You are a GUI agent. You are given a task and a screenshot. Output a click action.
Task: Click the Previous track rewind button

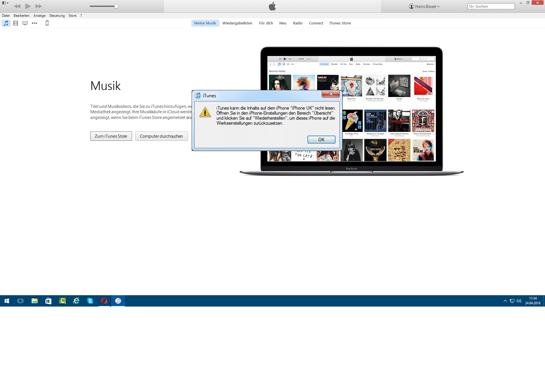(17, 6)
